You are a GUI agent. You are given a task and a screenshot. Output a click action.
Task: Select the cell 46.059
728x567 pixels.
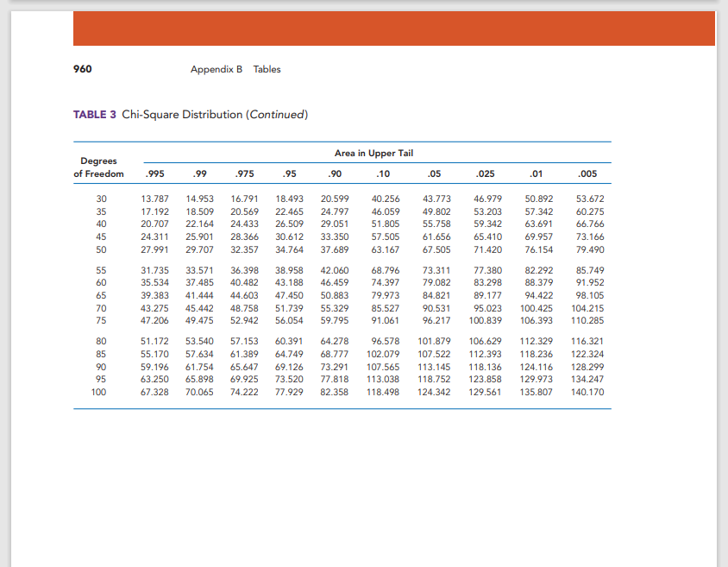click(x=386, y=211)
